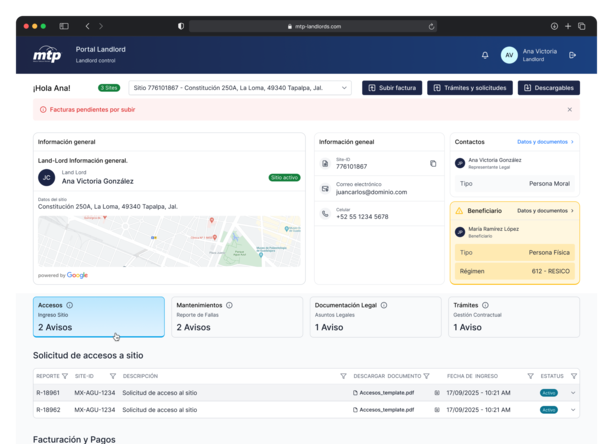Dismiss the Facturas pendientes alert
Screen dimensions: 613x444
[x=569, y=109]
